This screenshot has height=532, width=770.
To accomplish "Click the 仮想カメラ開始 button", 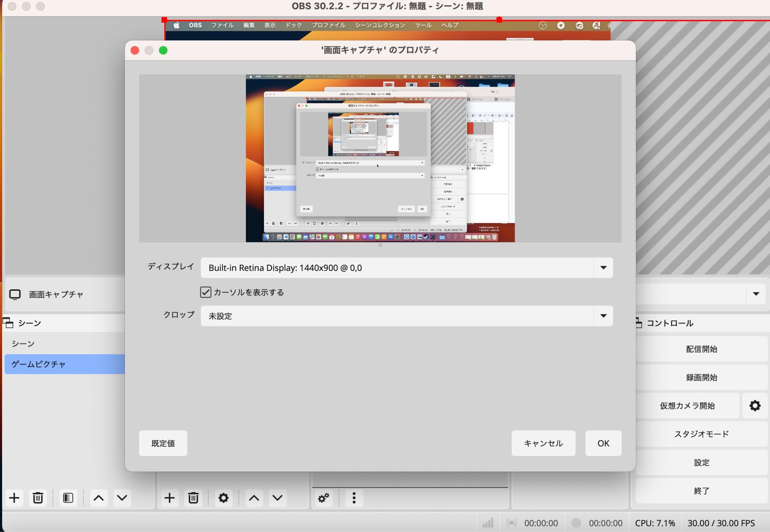I will (x=687, y=406).
